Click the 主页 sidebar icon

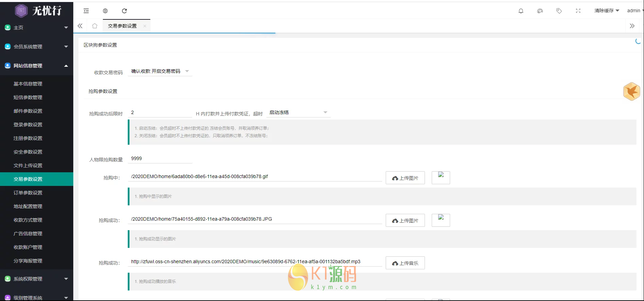point(7,28)
